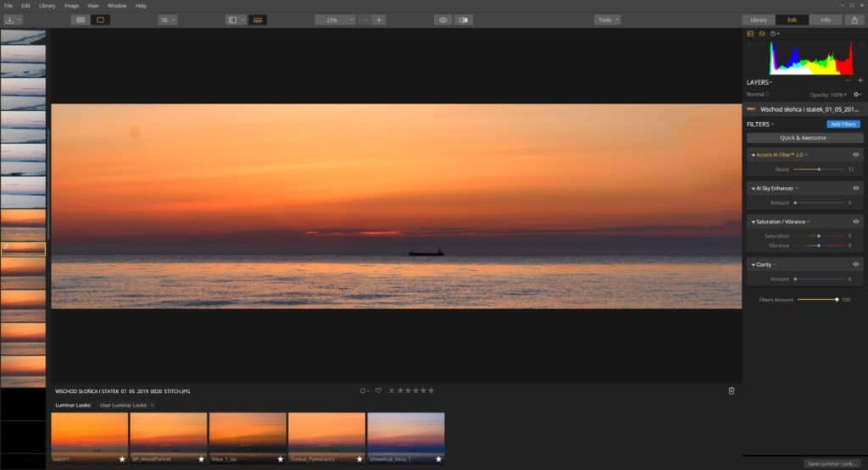Open the Tools dropdown
Screen dimensions: 868x470
[607, 20]
